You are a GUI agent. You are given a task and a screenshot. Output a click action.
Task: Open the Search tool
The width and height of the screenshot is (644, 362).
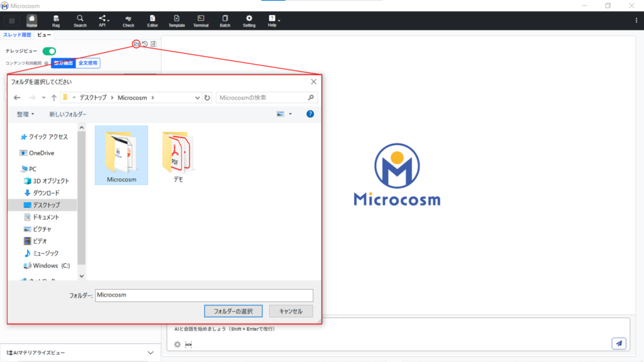tap(80, 21)
